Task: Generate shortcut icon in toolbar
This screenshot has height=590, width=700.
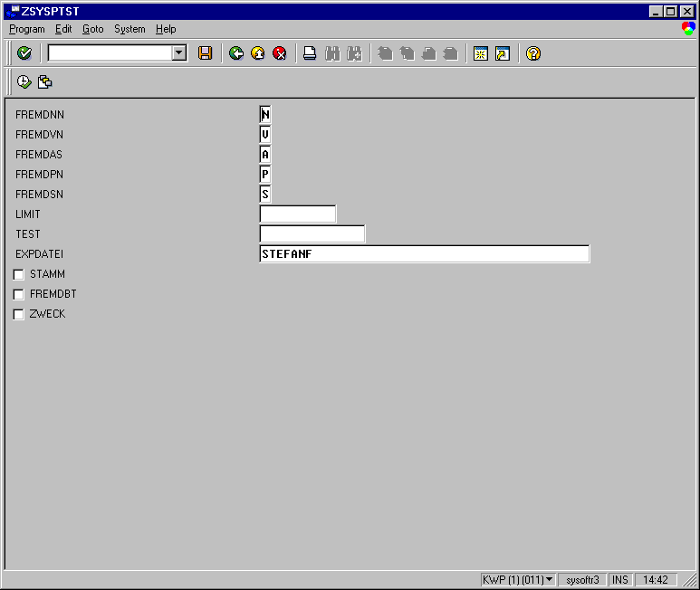Action: coord(503,53)
